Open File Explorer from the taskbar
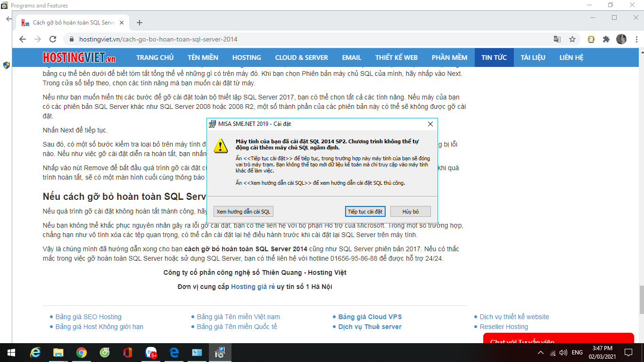 [x=58, y=352]
